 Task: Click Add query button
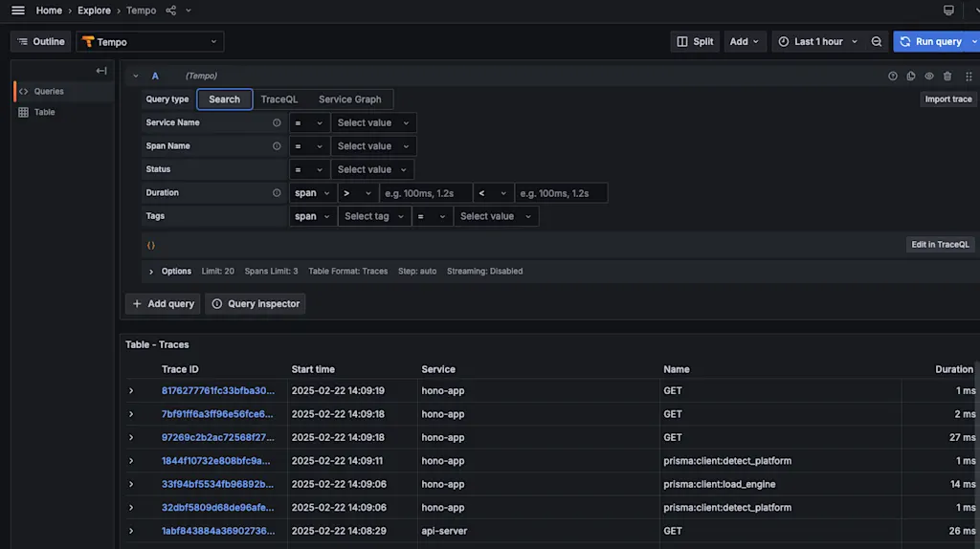163,303
